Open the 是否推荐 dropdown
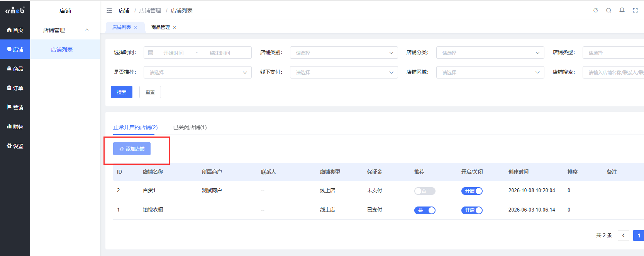 click(198, 72)
